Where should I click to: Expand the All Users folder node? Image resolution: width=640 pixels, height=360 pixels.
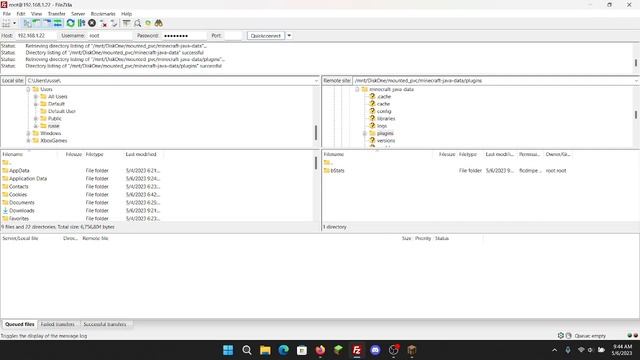coord(36,97)
